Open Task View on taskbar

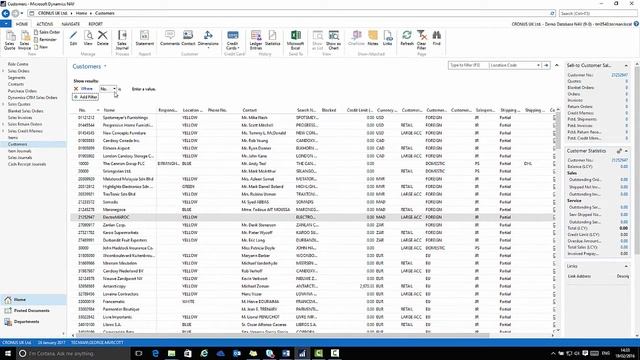[x=139, y=353]
